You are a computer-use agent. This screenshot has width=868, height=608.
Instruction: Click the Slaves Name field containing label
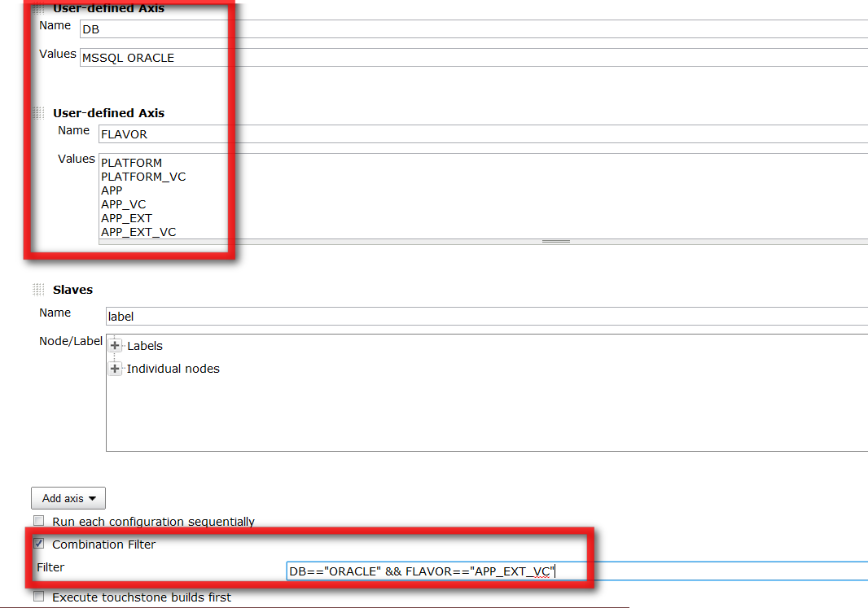487,317
